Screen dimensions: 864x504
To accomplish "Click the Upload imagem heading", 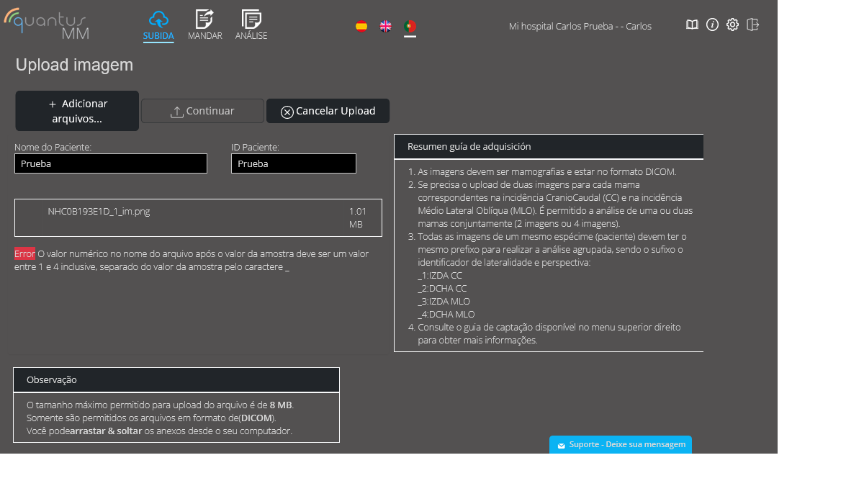I will point(74,65).
